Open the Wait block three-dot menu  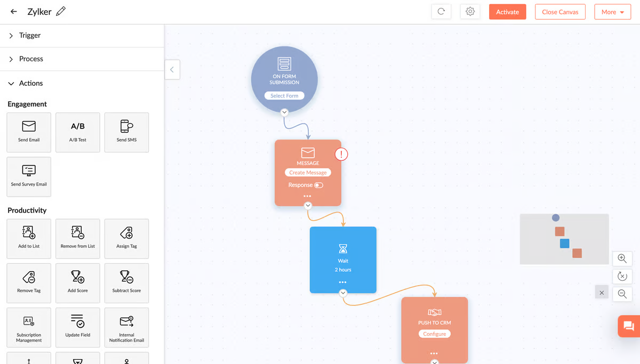pos(343,282)
